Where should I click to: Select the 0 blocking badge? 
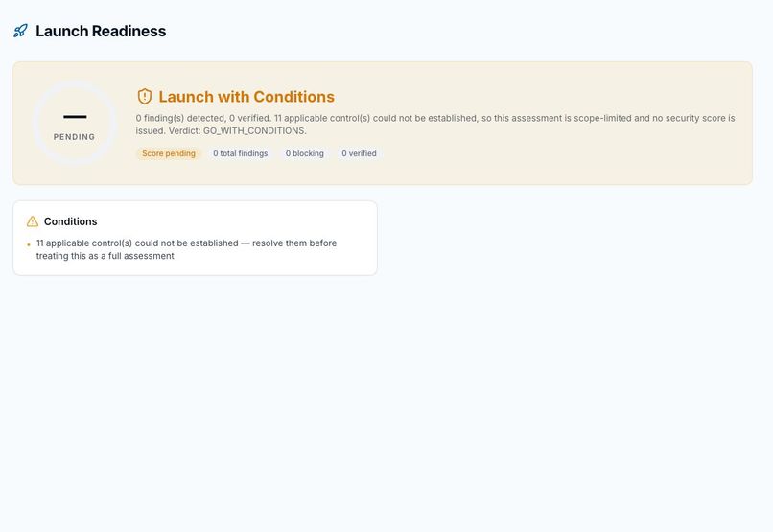[305, 153]
